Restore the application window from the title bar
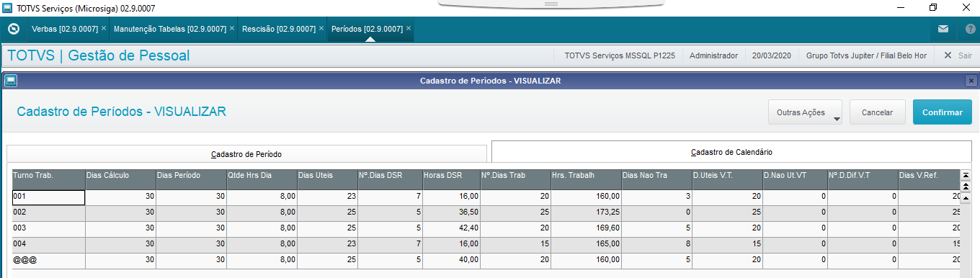The height and width of the screenshot is (278, 980). [x=933, y=8]
